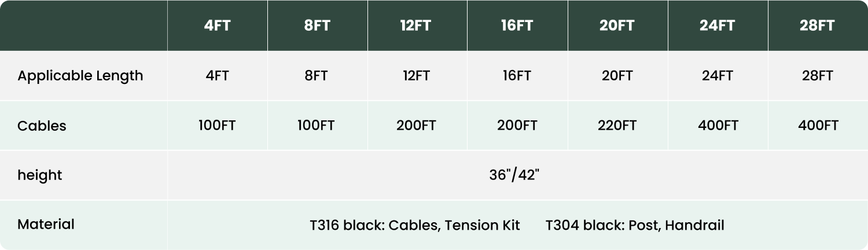Click the 20FT column header
This screenshot has width=868, height=250.
(x=617, y=26)
